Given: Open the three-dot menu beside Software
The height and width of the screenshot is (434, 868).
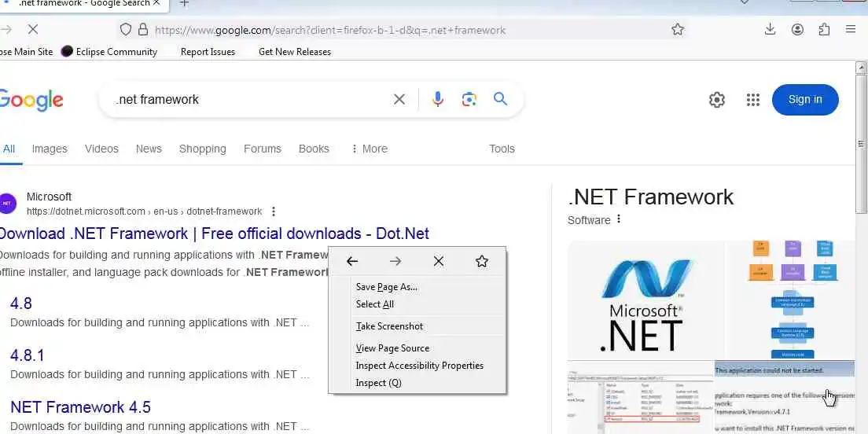Looking at the screenshot, I should coord(619,219).
